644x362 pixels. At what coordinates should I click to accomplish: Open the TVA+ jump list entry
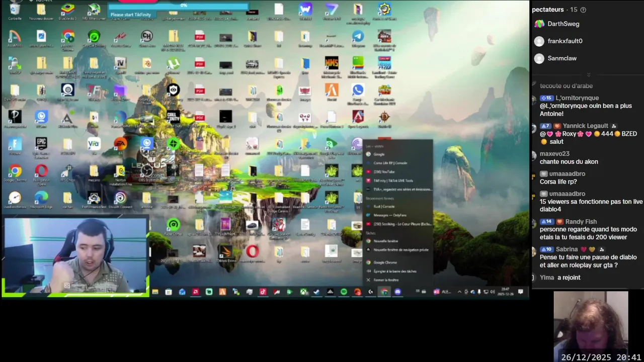(397, 189)
